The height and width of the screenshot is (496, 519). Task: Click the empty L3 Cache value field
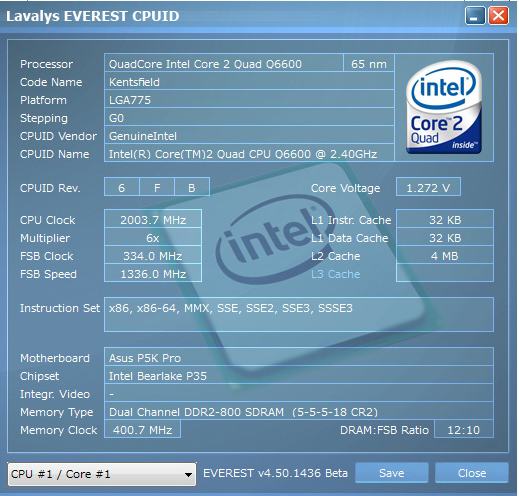click(x=445, y=274)
